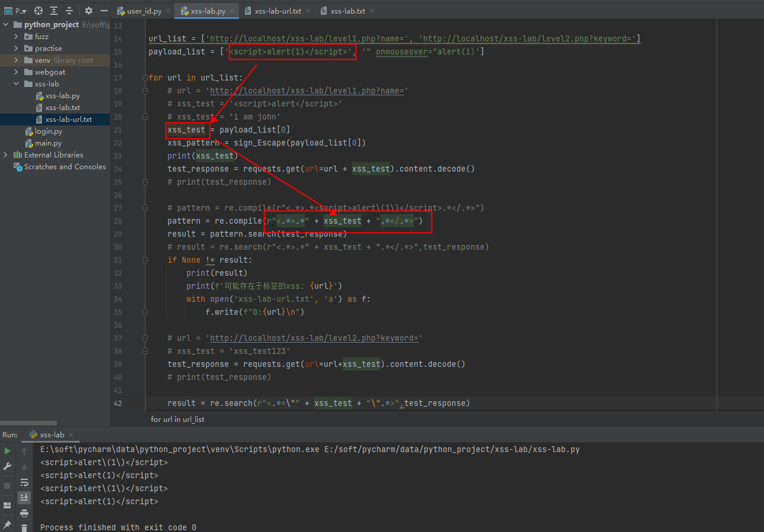The image size is (764, 532).
Task: Collapse the python_project root node
Action: tap(7, 25)
